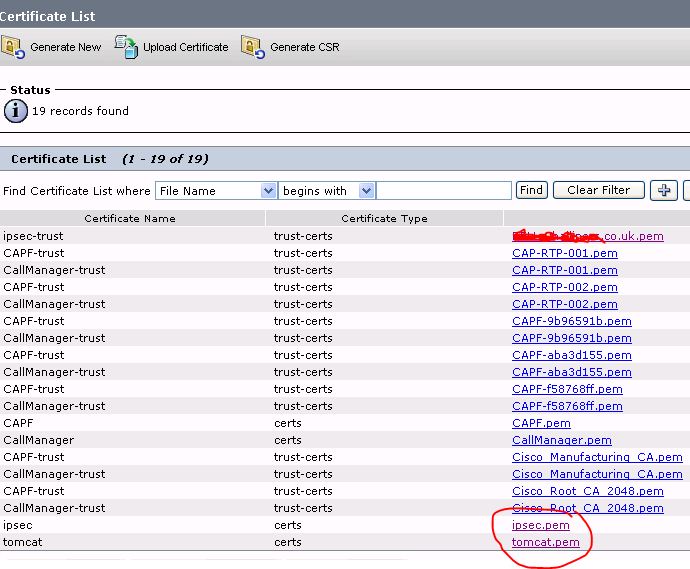Click Generate New toolbar label
Viewport: 690px width, 569px height.
click(x=65, y=47)
